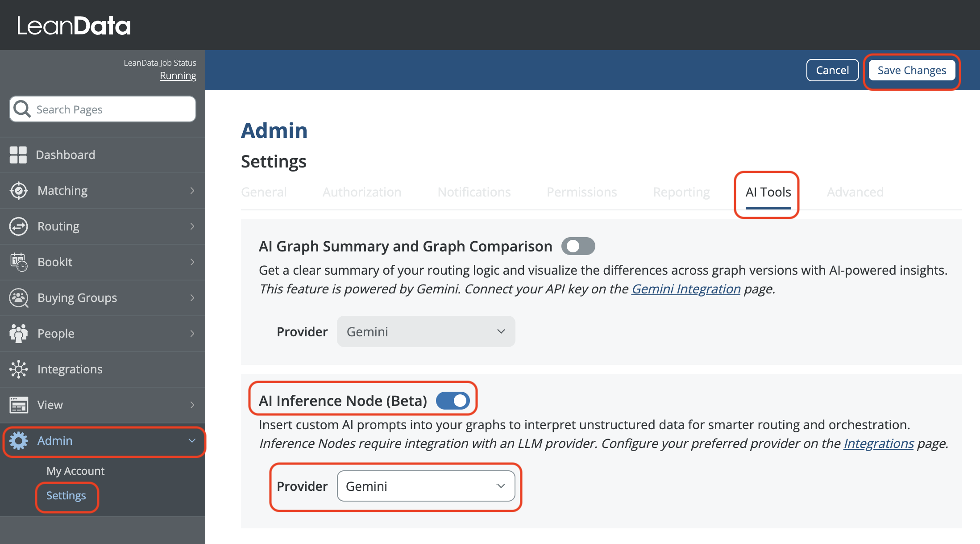
Task: Expand the Routing menu chevron
Action: click(x=192, y=226)
